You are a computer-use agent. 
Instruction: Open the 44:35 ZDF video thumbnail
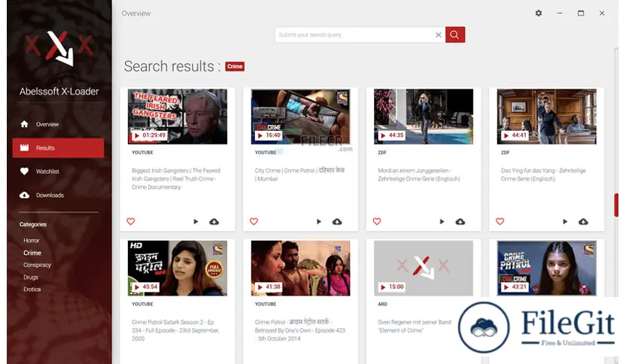coord(424,117)
